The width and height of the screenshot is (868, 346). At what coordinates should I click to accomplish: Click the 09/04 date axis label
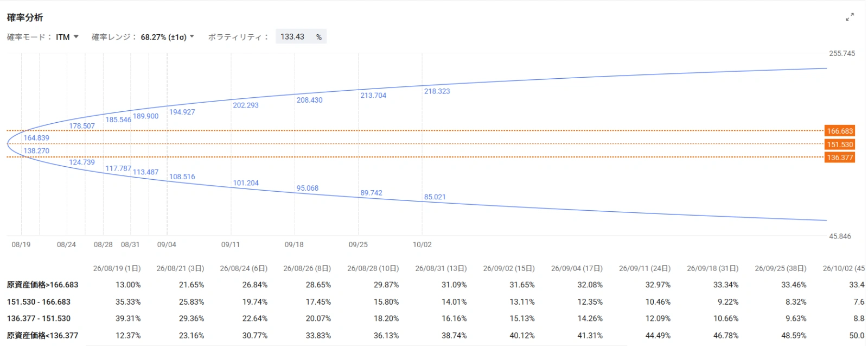(167, 244)
